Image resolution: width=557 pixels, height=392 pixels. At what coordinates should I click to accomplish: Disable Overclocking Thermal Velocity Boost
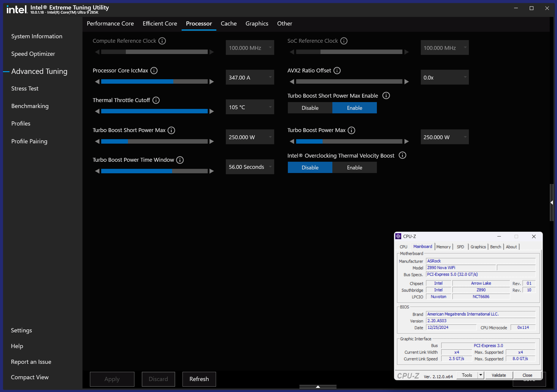pyautogui.click(x=310, y=167)
